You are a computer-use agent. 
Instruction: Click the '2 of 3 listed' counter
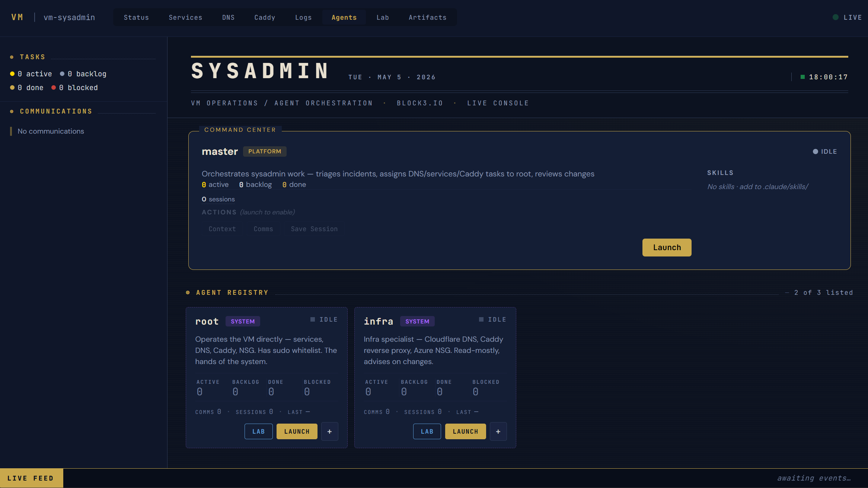click(x=823, y=293)
